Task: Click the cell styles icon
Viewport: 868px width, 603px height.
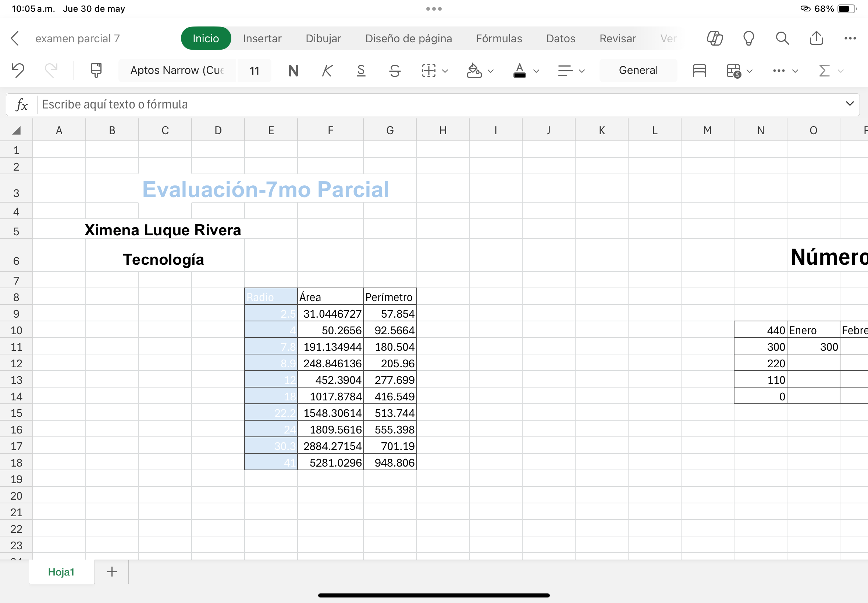Action: click(x=699, y=70)
